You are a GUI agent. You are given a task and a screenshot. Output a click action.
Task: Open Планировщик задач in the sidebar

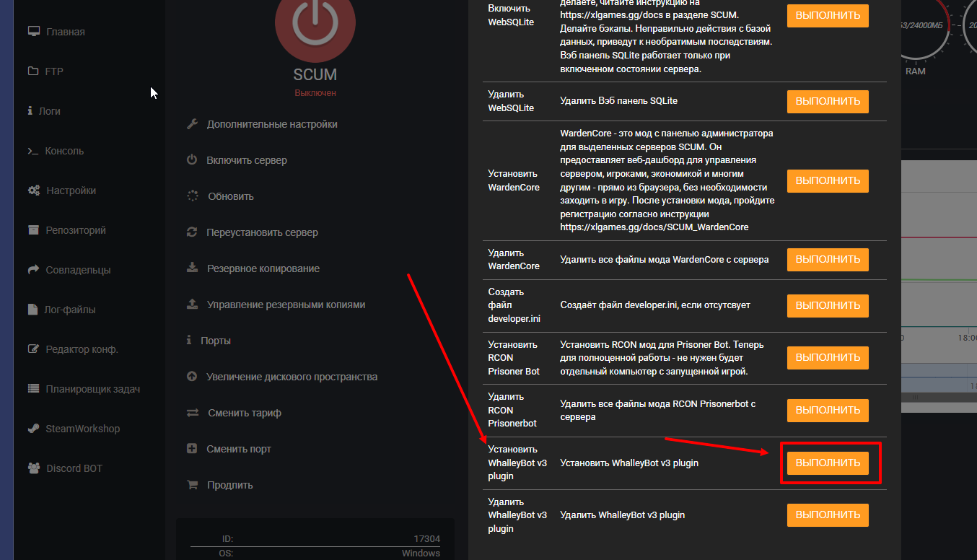click(92, 389)
